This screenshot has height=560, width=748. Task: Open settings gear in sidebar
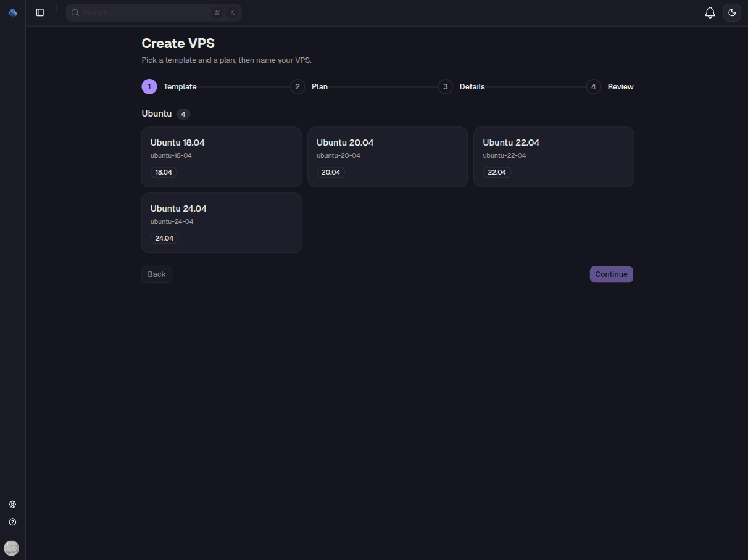12,504
